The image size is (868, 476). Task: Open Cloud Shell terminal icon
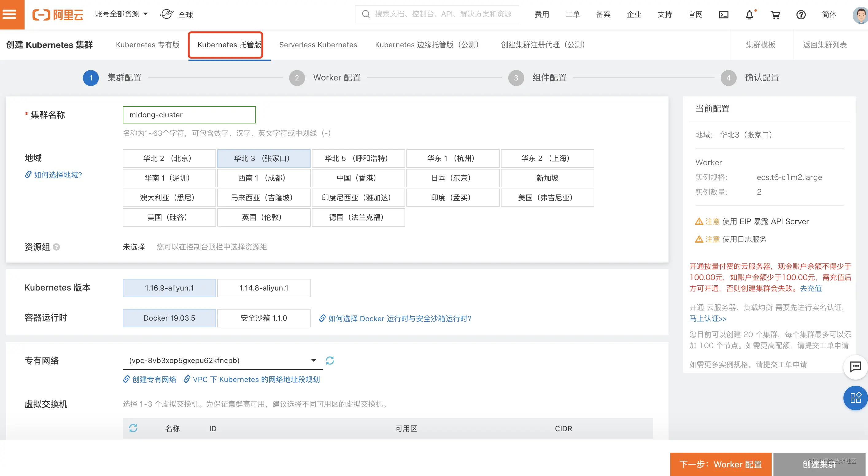(723, 14)
